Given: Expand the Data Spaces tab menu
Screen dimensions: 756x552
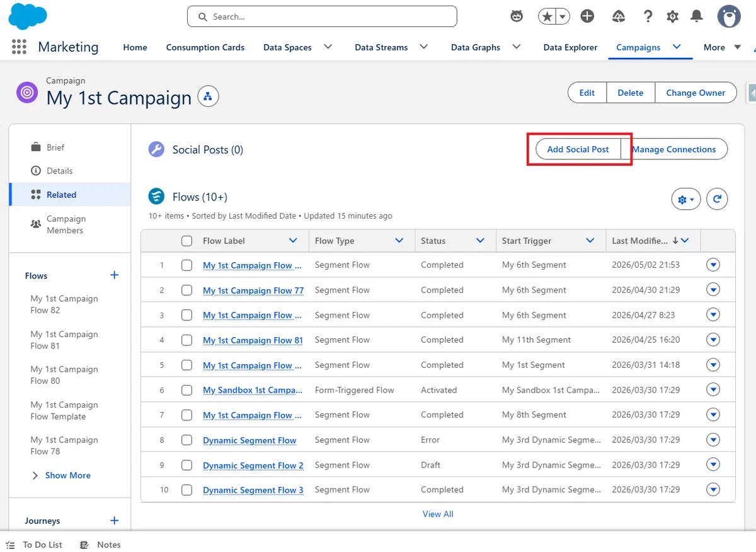Looking at the screenshot, I should 328,47.
